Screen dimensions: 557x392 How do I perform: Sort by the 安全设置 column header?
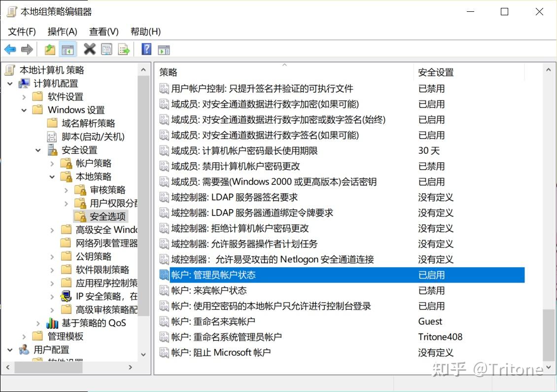436,72
